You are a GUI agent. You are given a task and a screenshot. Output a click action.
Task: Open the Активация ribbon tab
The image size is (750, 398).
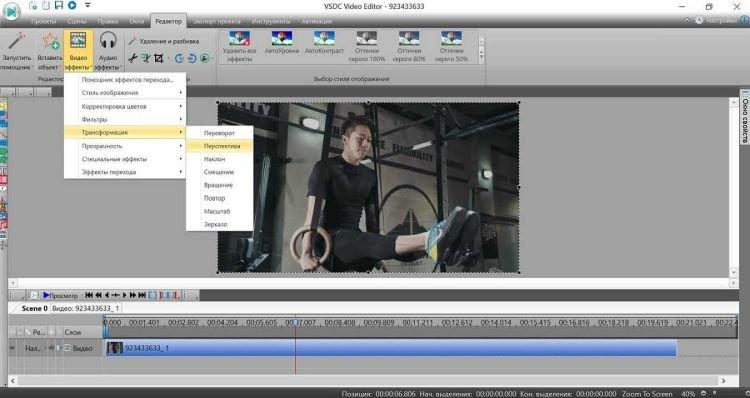pyautogui.click(x=317, y=21)
